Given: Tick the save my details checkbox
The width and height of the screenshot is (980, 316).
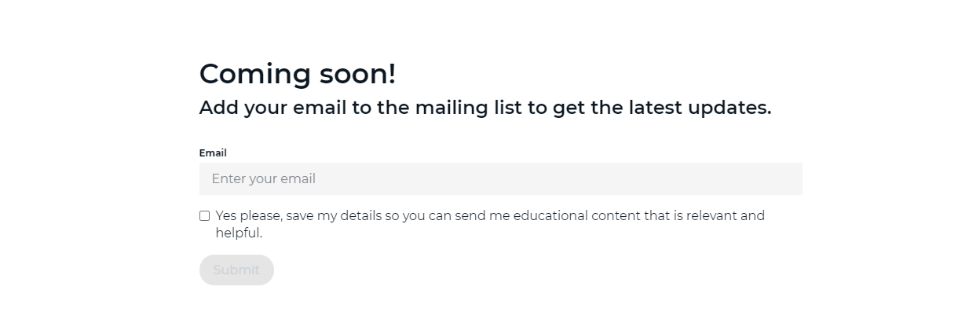Looking at the screenshot, I should (204, 215).
